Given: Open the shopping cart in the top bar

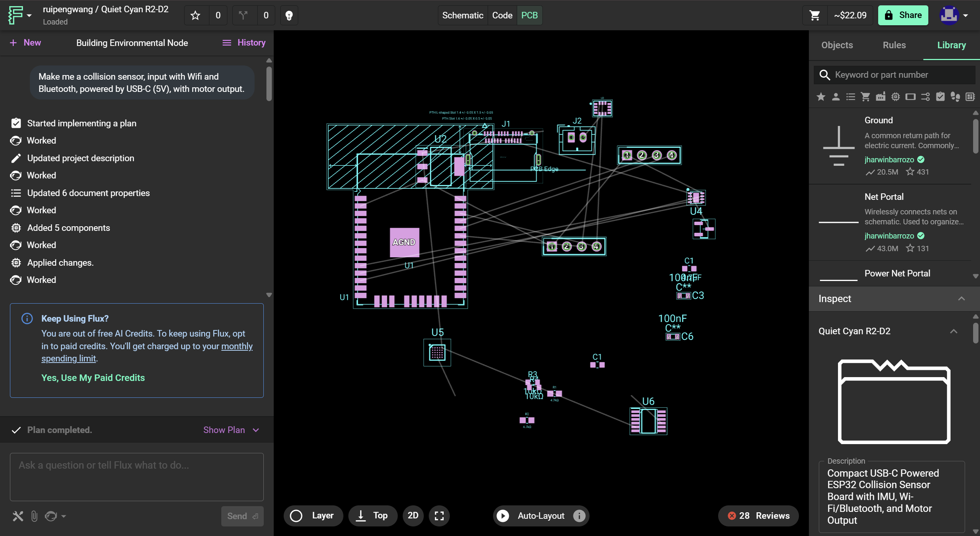Looking at the screenshot, I should coord(815,15).
